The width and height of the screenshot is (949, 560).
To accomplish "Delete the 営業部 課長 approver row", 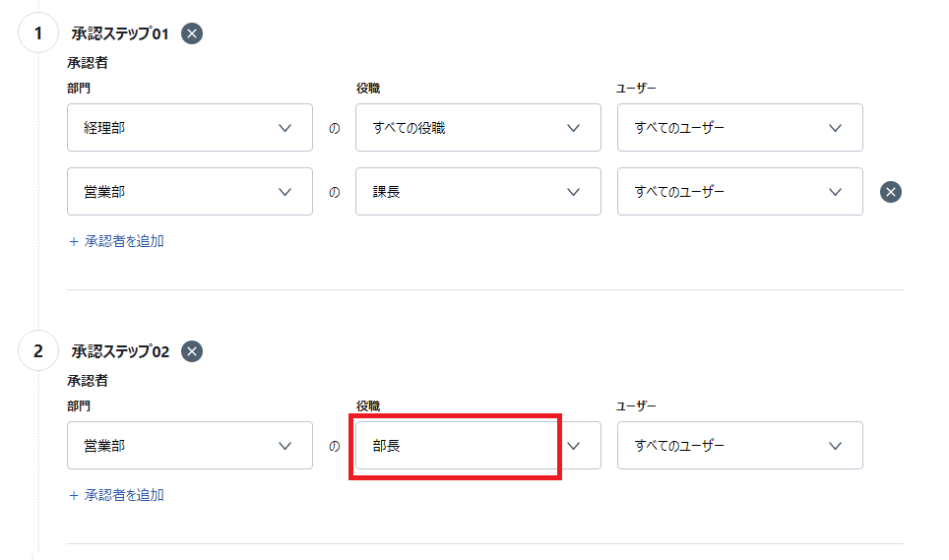I will coord(890,192).
